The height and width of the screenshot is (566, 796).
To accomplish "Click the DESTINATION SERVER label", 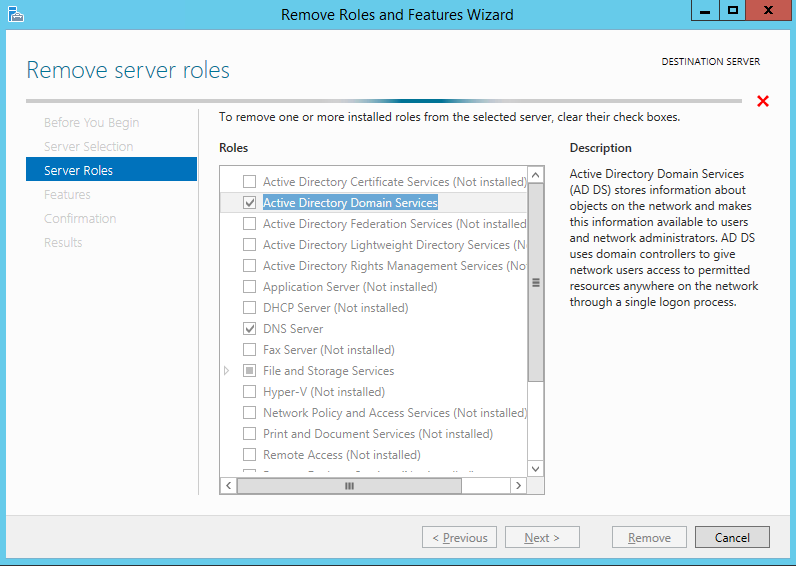I will (711, 61).
